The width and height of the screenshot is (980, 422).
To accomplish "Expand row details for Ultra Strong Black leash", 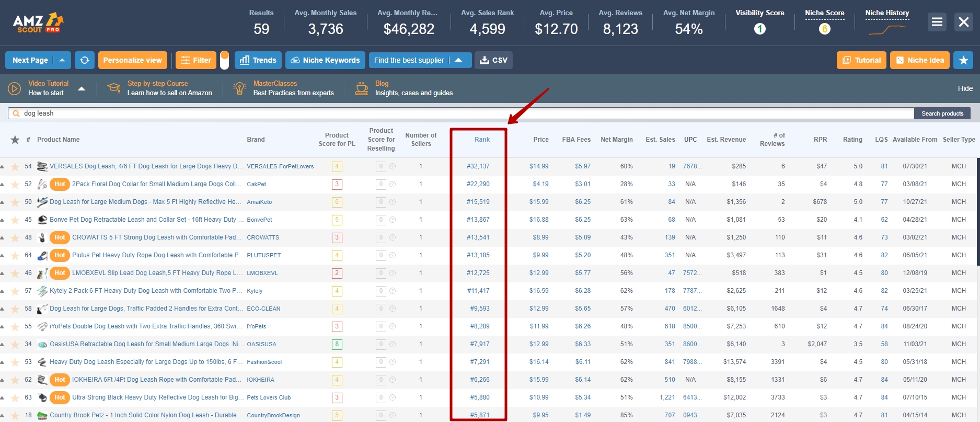I will tap(3, 398).
